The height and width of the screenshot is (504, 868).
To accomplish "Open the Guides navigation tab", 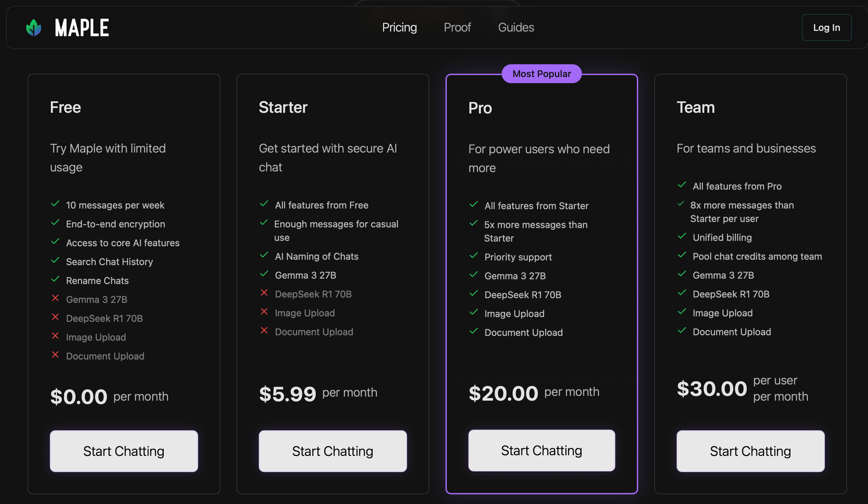I will pos(516,27).
